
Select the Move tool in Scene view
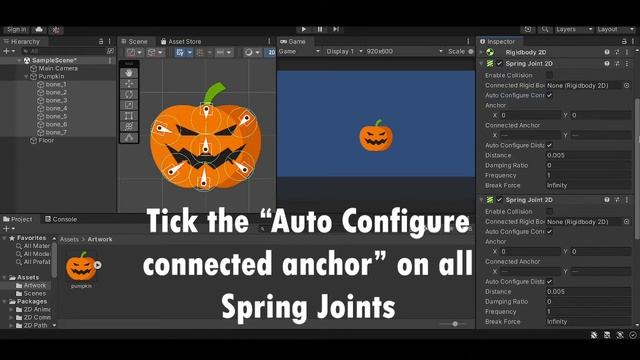129,84
